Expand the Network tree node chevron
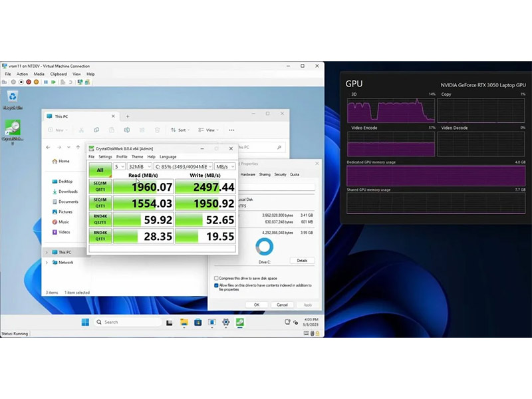Screen dimensions: 532x399 [x=47, y=263]
